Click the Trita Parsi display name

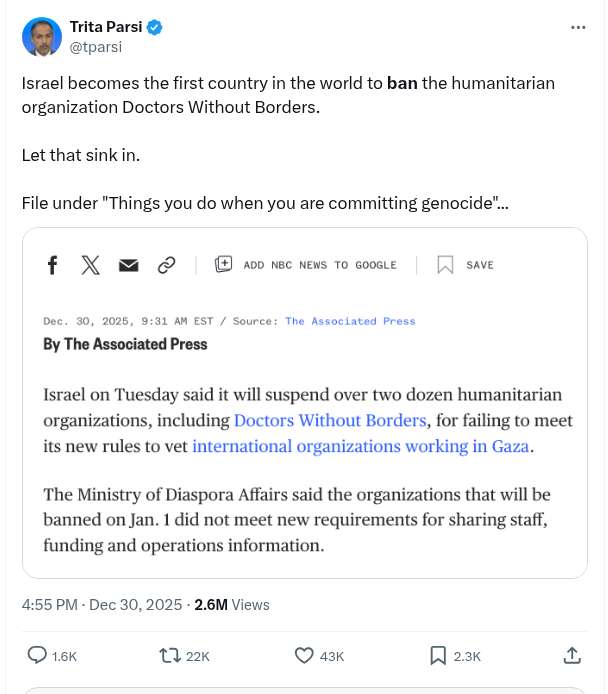(x=105, y=26)
